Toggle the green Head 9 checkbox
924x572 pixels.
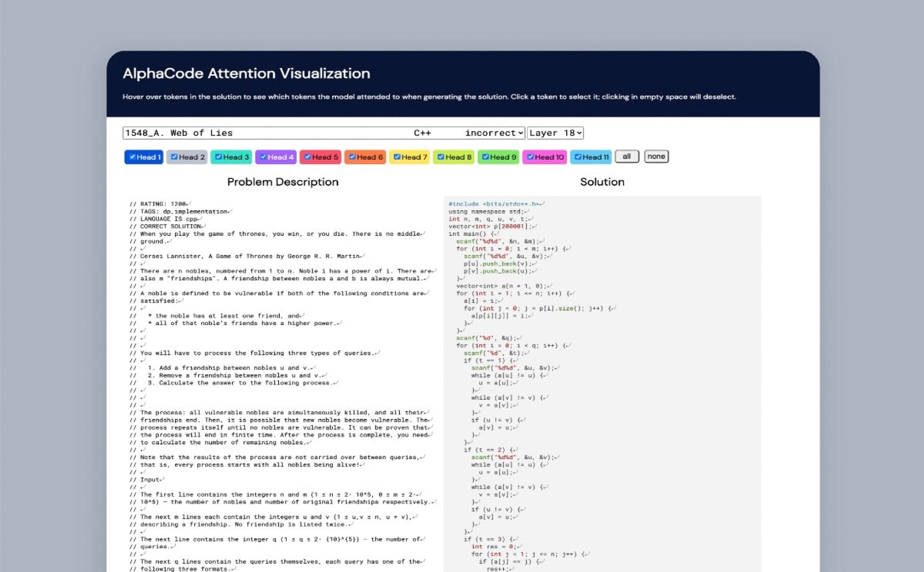click(486, 157)
